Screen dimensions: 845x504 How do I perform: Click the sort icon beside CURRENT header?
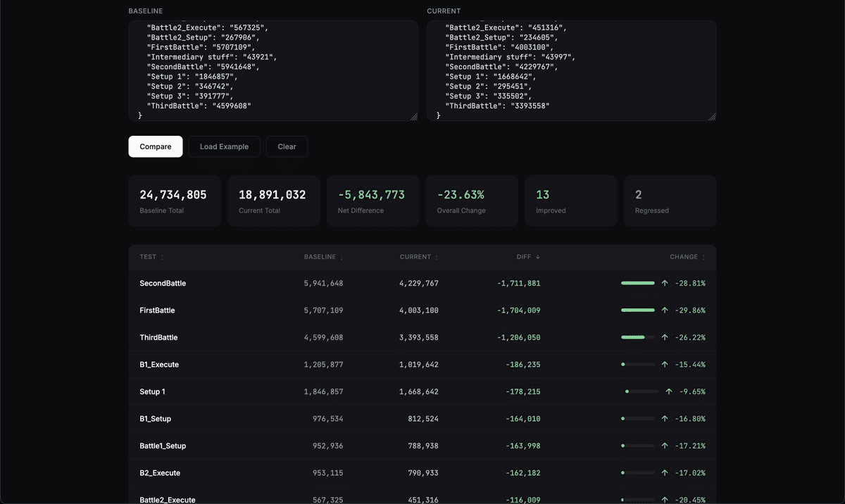click(437, 258)
